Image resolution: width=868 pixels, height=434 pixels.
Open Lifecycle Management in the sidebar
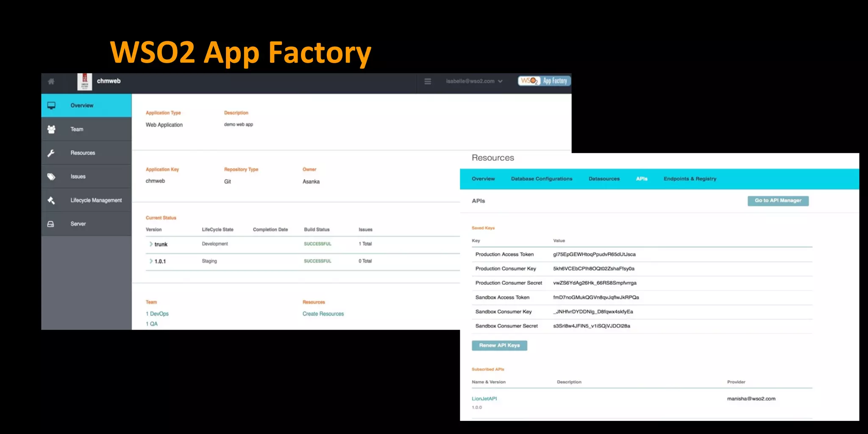[x=86, y=200]
